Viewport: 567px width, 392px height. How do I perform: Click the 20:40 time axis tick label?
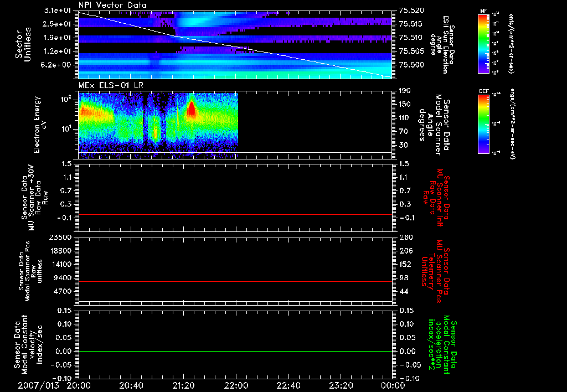(131, 385)
